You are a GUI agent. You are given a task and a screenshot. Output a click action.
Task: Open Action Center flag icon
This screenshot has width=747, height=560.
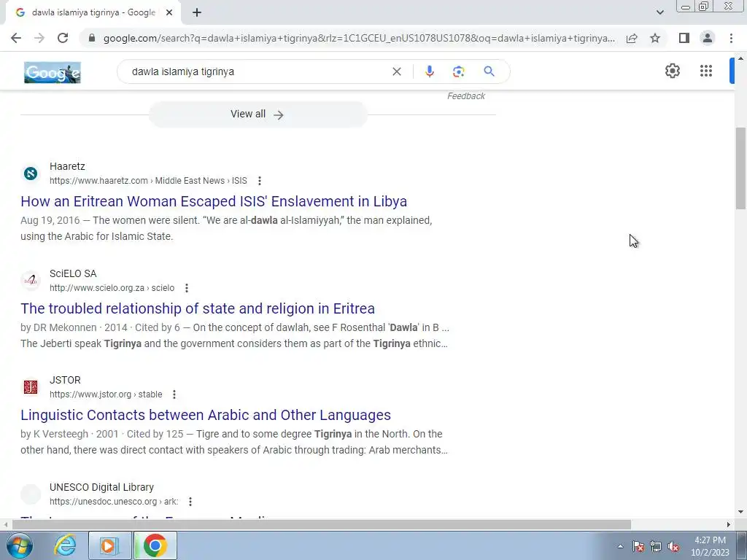pos(638,547)
